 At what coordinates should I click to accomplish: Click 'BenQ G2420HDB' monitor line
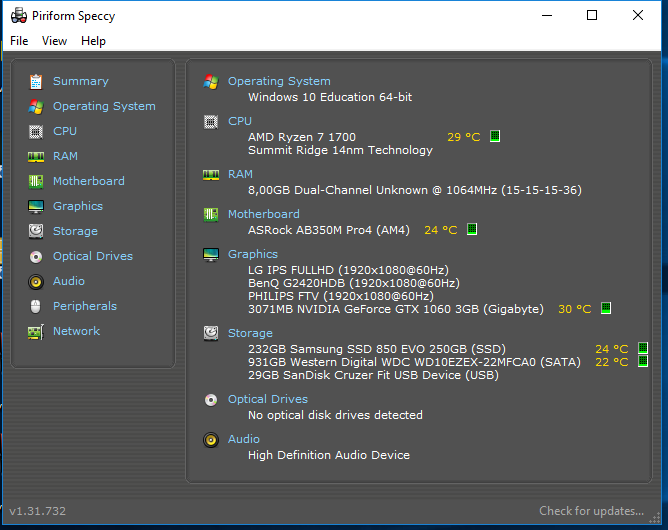(354, 283)
